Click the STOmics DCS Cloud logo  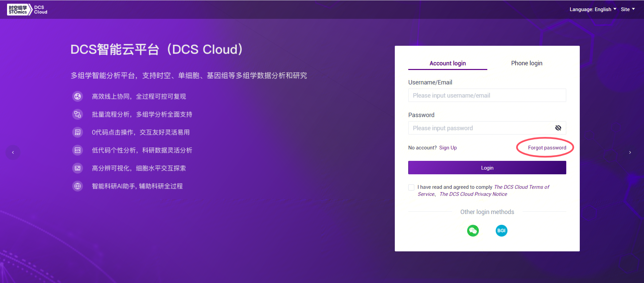pyautogui.click(x=27, y=9)
